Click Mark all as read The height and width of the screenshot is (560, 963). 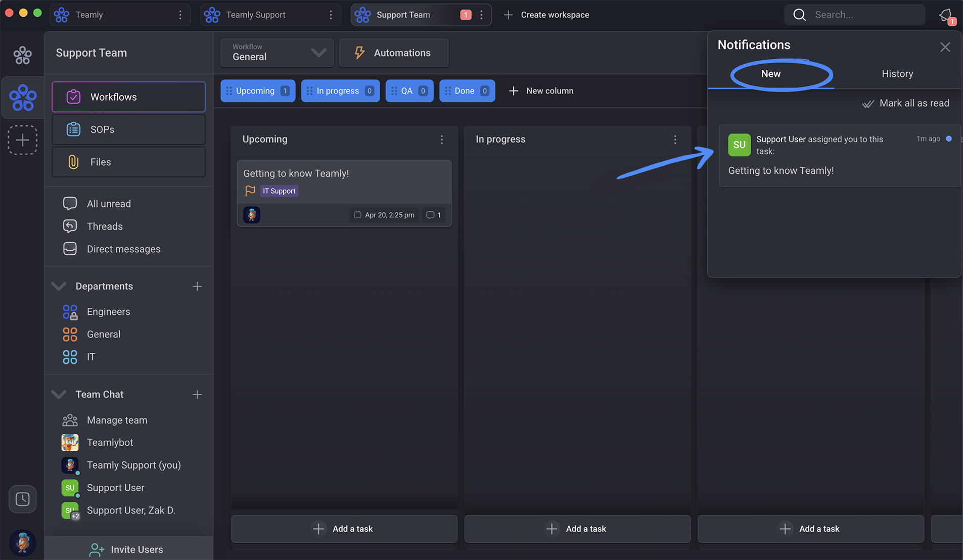point(905,103)
